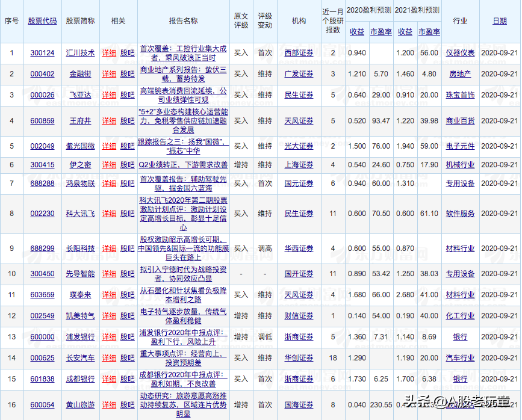Click 2020 收益 column header link
Image resolution: width=522 pixels, height=420 pixels.
pyautogui.click(x=357, y=32)
